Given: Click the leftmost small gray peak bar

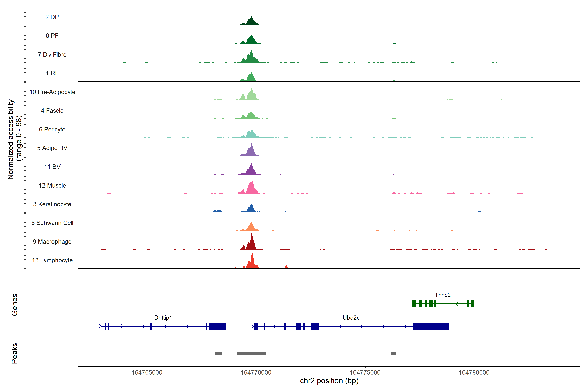Looking at the screenshot, I should click(x=218, y=353).
